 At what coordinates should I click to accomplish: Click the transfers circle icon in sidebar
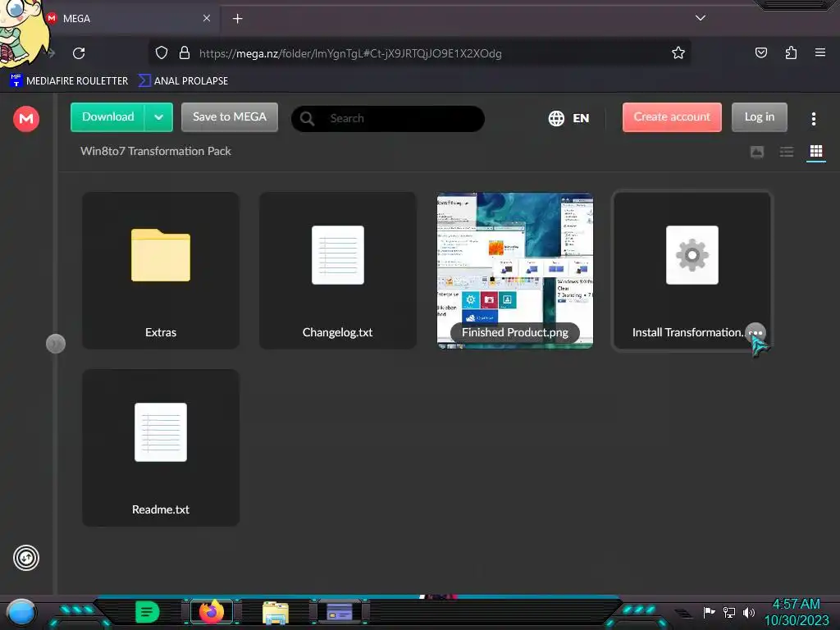click(x=26, y=558)
